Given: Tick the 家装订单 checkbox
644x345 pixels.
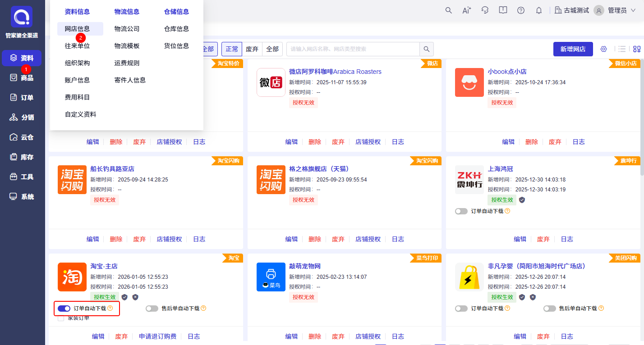Looking at the screenshot, I should (x=61, y=318).
